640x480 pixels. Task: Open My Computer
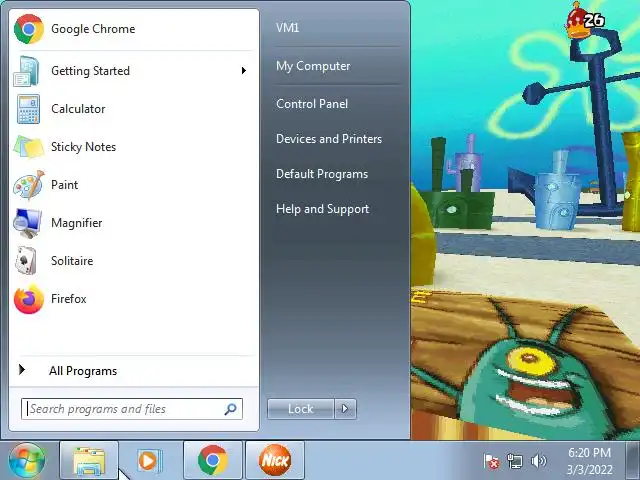[313, 66]
